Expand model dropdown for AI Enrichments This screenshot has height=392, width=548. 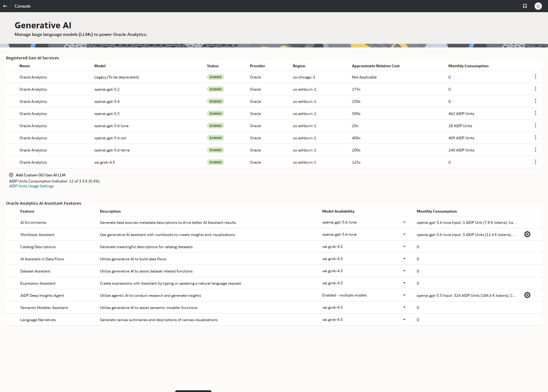pyautogui.click(x=404, y=222)
